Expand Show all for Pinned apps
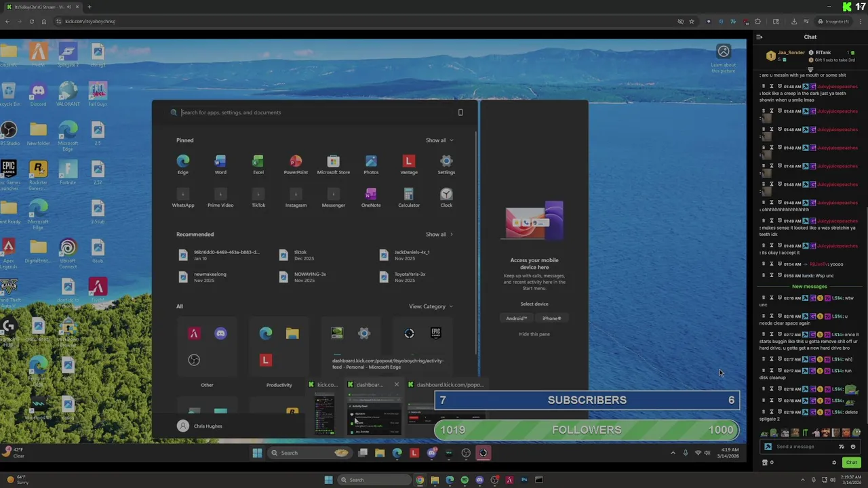This screenshot has height=488, width=868. point(439,140)
